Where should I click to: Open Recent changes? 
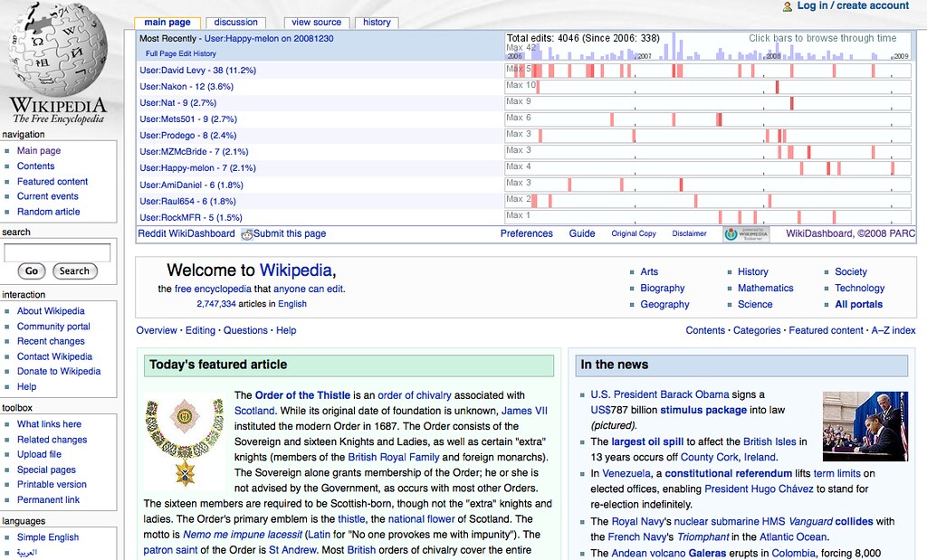(x=51, y=341)
